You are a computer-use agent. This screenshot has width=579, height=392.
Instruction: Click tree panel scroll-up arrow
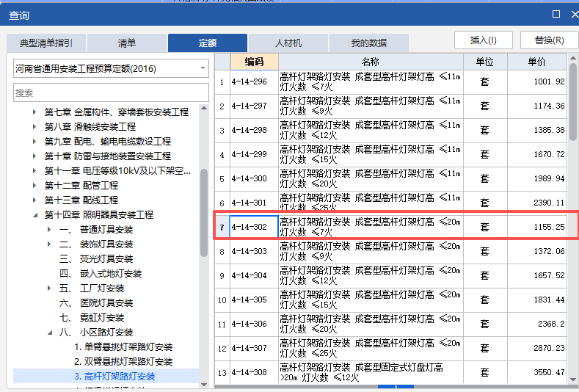coord(204,108)
